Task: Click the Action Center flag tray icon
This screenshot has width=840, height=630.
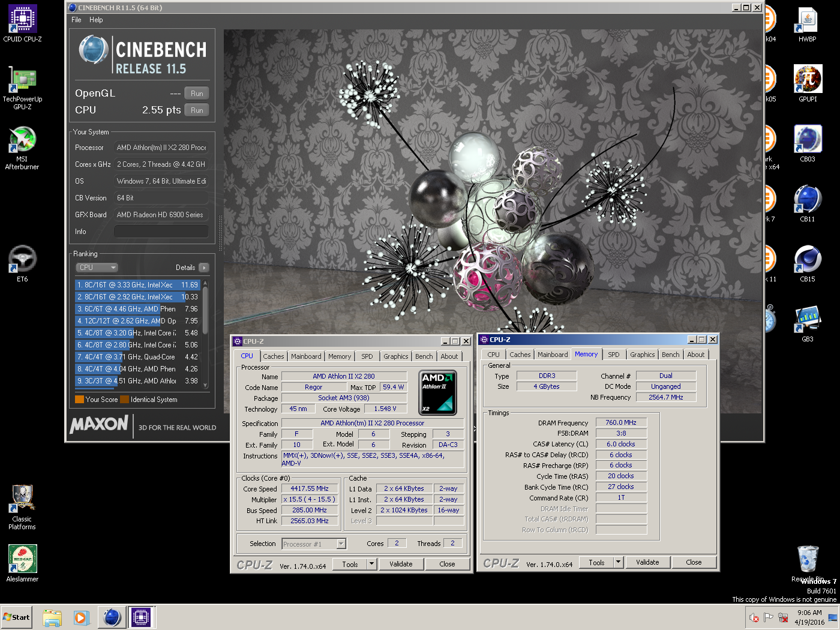Action: (x=768, y=617)
